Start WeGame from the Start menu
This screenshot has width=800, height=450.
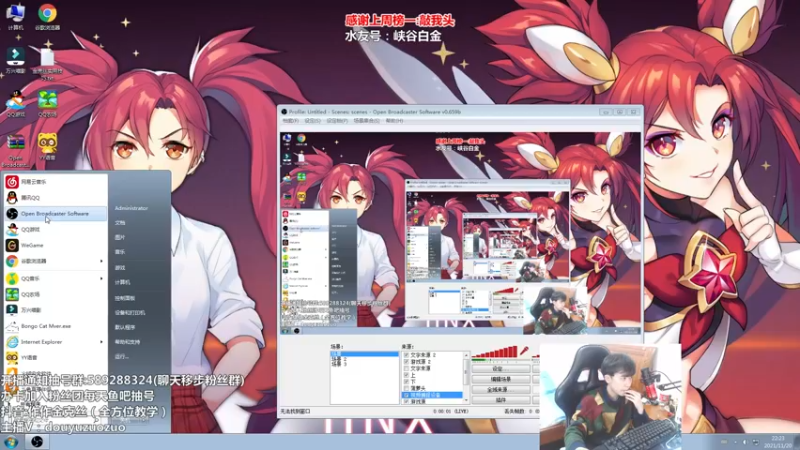point(55,245)
